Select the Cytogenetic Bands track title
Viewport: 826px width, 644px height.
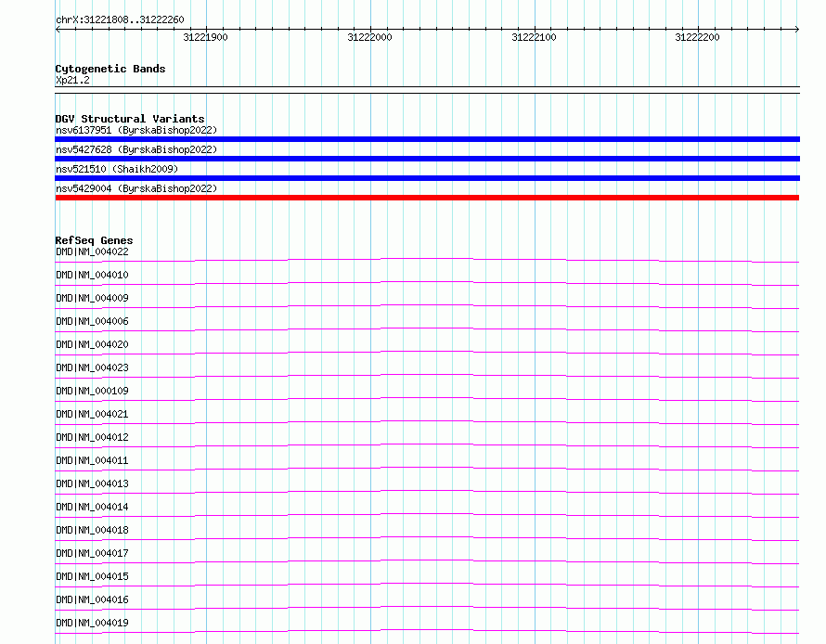pos(110,69)
